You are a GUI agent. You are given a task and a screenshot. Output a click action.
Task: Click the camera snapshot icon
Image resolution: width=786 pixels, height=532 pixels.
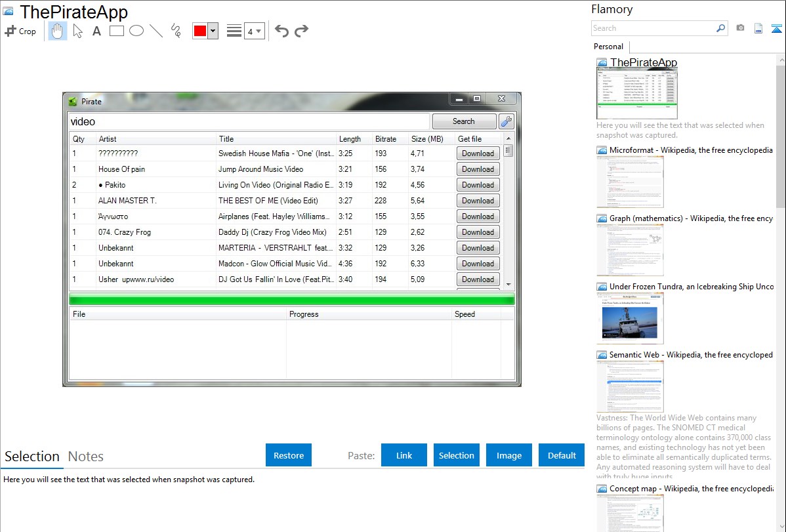(740, 28)
